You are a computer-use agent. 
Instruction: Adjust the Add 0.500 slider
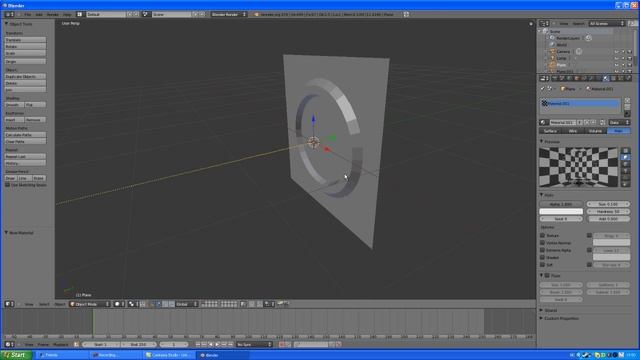tap(608, 219)
